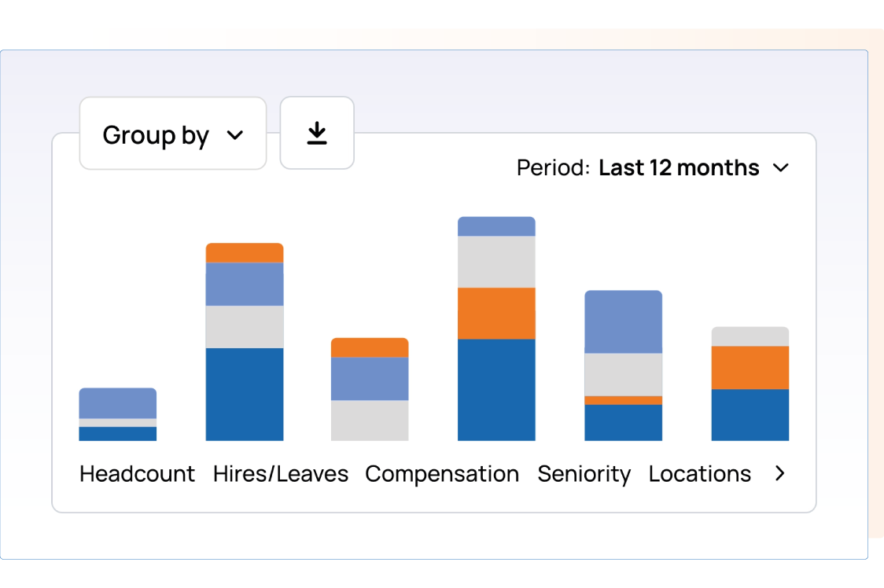Image resolution: width=884 pixels, height=588 pixels.
Task: Show the Locations tab
Action: (x=700, y=474)
